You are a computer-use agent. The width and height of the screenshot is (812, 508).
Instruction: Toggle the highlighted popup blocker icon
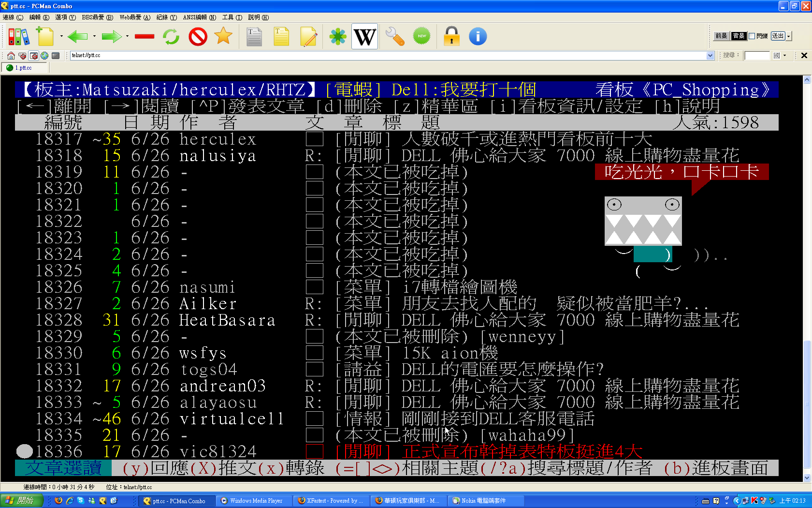click(33, 56)
